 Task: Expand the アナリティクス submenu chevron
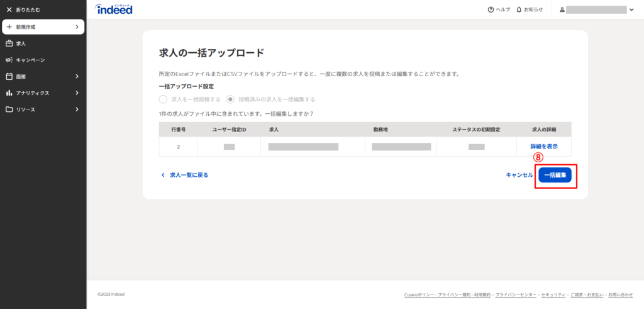pyautogui.click(x=77, y=93)
